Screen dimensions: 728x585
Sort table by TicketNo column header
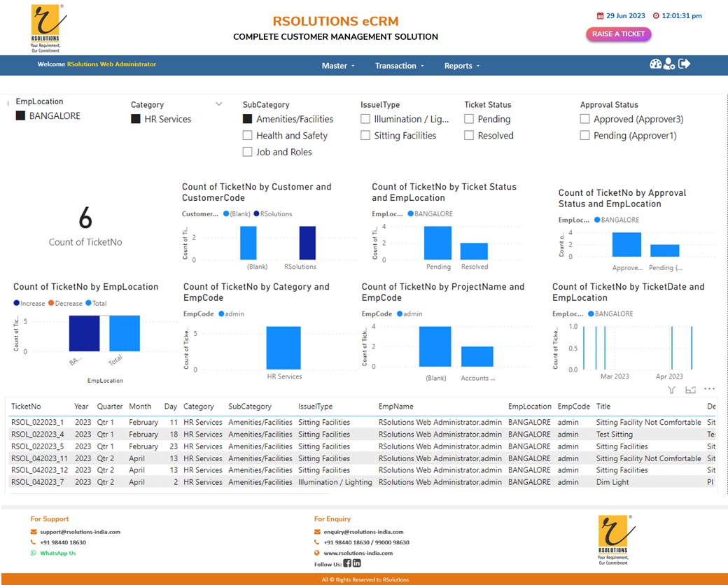pyautogui.click(x=27, y=407)
